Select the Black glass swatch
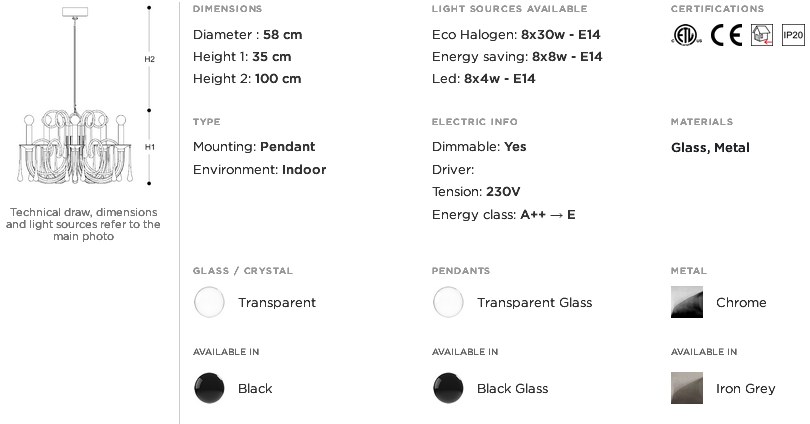810x424 pixels. pos(209,388)
